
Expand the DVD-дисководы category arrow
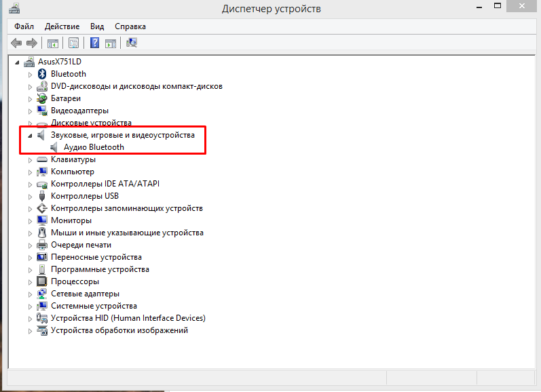tap(30, 87)
